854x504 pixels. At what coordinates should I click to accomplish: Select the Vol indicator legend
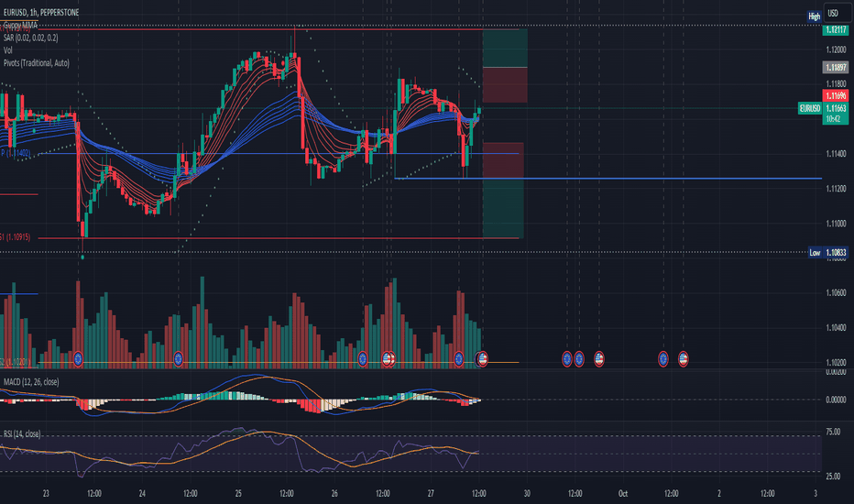[x=7, y=50]
